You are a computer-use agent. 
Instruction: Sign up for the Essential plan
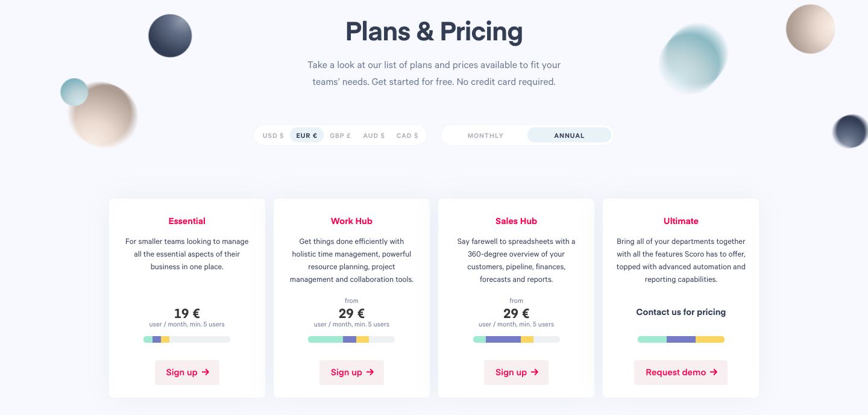[187, 372]
